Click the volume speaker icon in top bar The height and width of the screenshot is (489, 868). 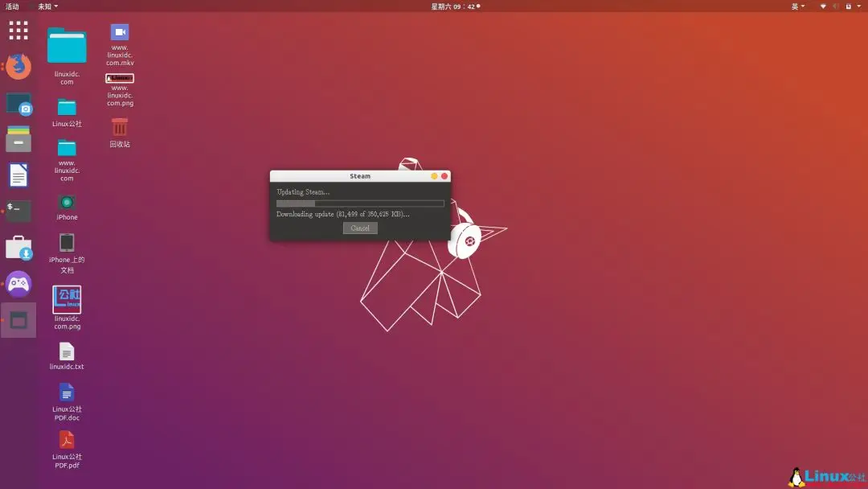coord(836,6)
